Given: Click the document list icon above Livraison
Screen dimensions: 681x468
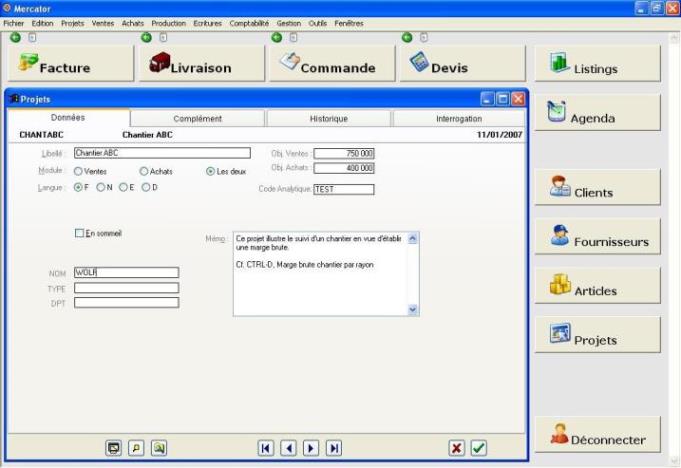Looking at the screenshot, I should [x=163, y=38].
